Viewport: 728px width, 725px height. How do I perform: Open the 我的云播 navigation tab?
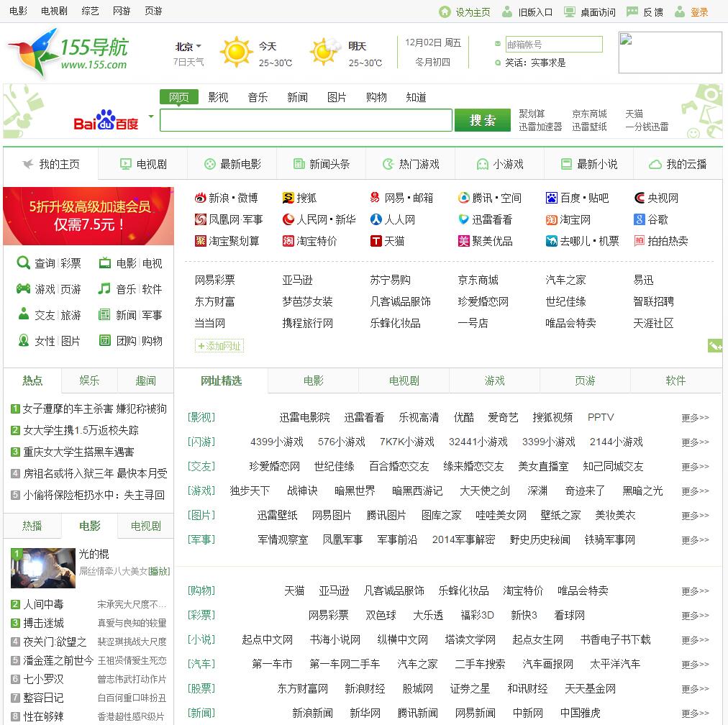point(678,164)
